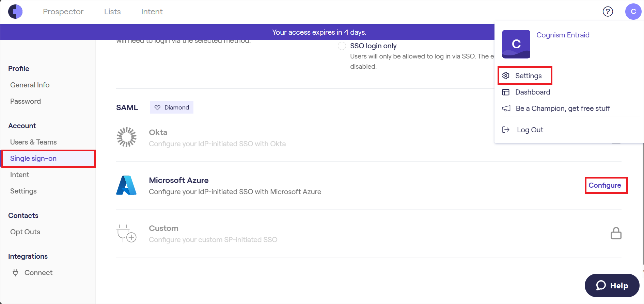Click Configure for Microsoft Azure

(605, 185)
